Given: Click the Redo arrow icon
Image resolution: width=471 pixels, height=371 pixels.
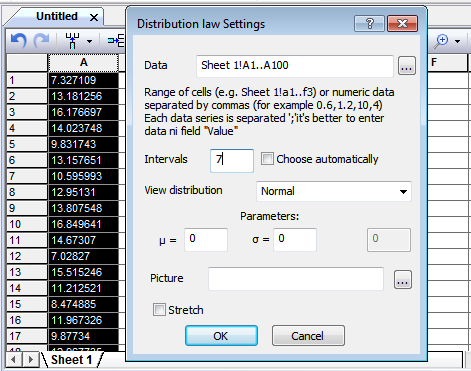Looking at the screenshot, I should coord(41,41).
